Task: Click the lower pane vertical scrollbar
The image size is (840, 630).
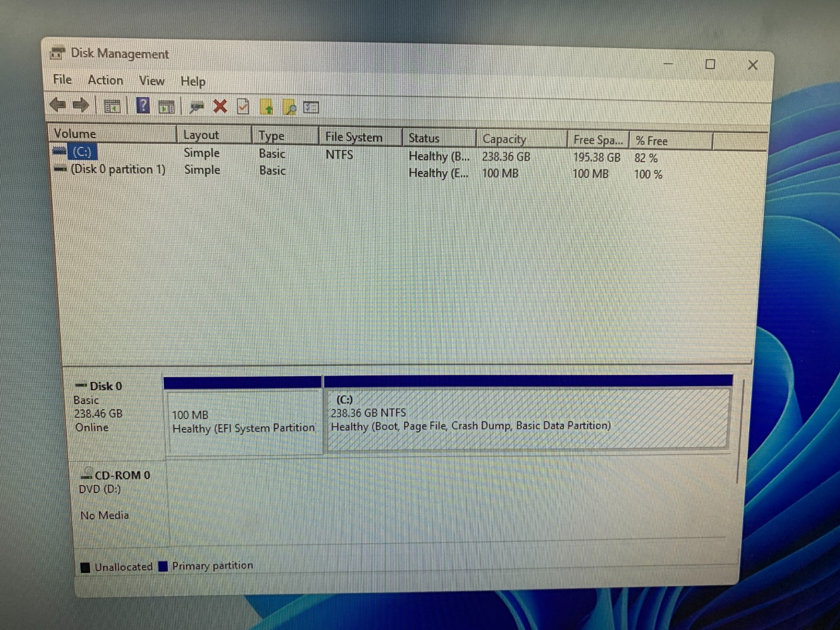Action: pos(740,430)
